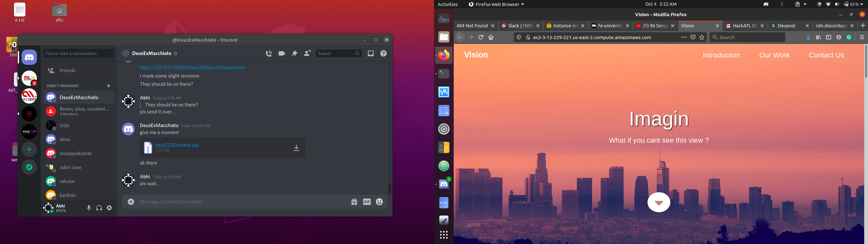Reload the Firefox page
This screenshot has width=868, height=244.
click(x=481, y=37)
